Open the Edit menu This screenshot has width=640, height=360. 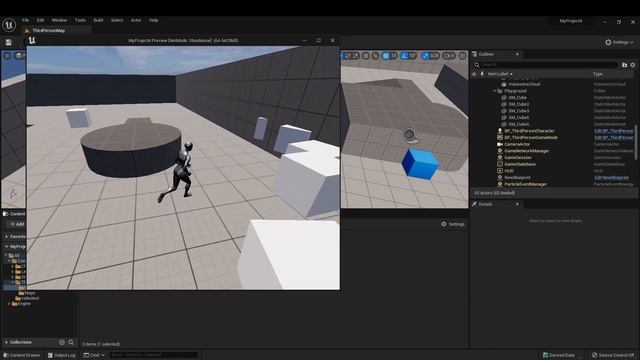coord(40,20)
